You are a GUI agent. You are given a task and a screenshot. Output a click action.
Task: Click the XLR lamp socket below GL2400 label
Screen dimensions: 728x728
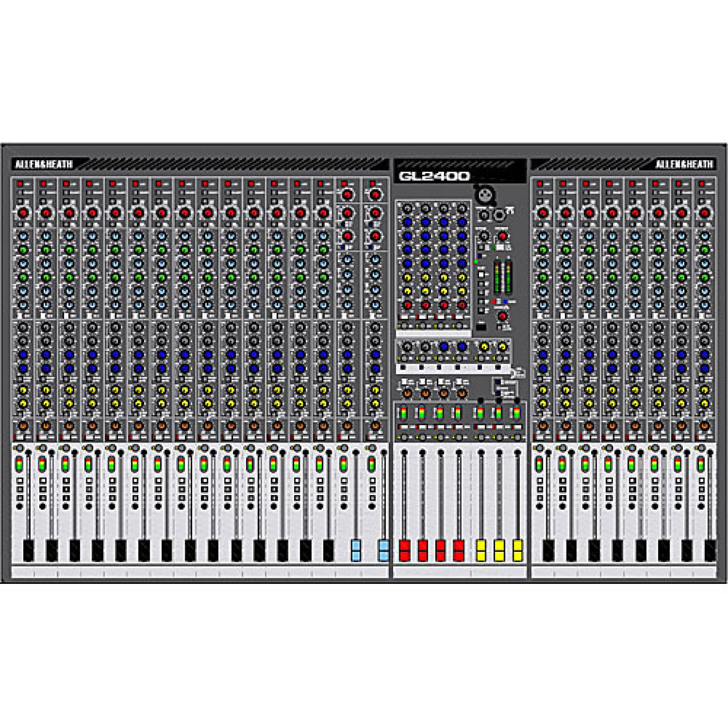(485, 195)
